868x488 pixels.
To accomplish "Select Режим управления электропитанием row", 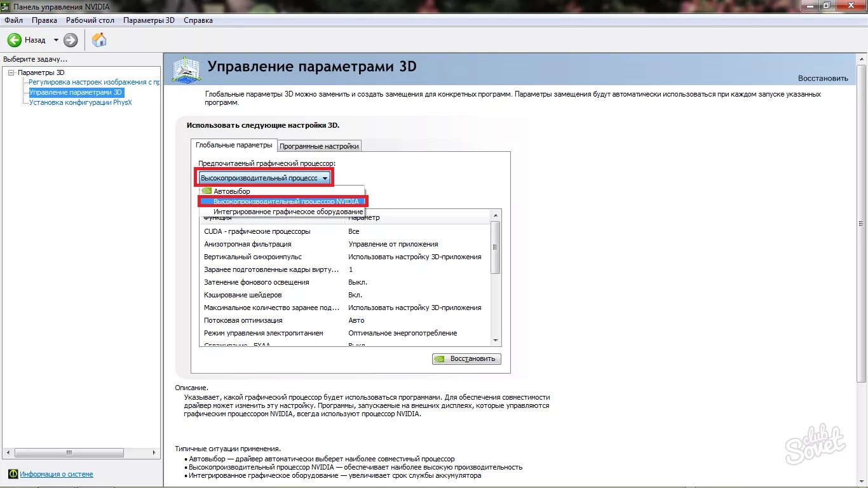I will pyautogui.click(x=345, y=333).
